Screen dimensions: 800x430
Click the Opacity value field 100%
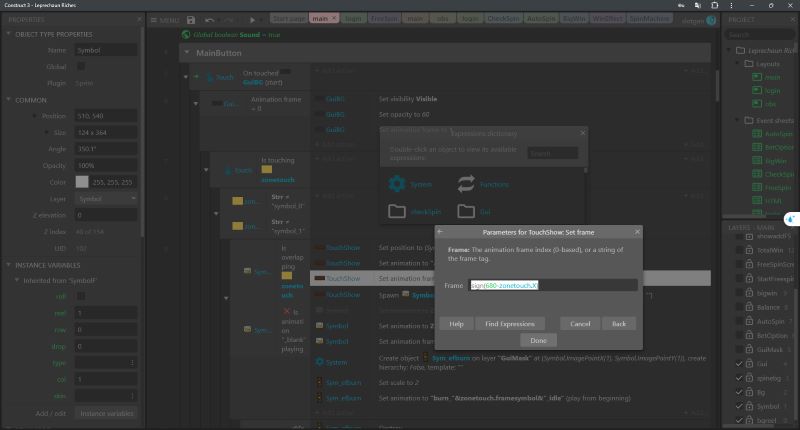pyautogui.click(x=106, y=165)
